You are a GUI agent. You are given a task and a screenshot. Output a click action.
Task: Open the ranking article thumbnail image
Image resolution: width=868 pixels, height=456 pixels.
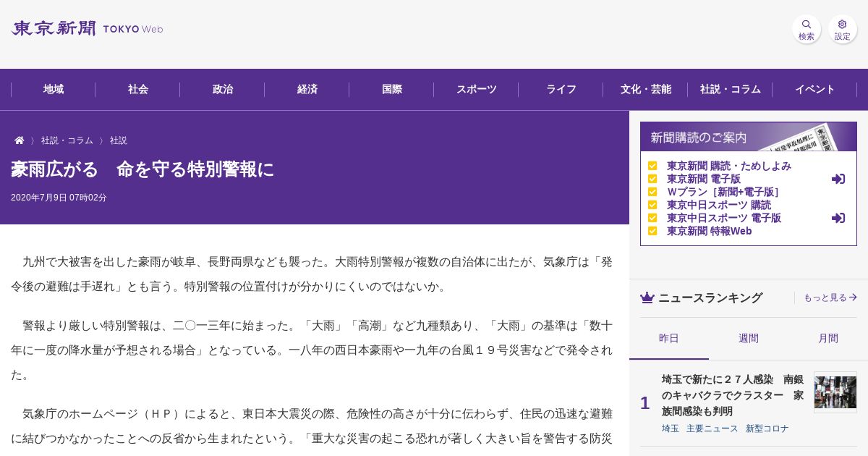(835, 392)
